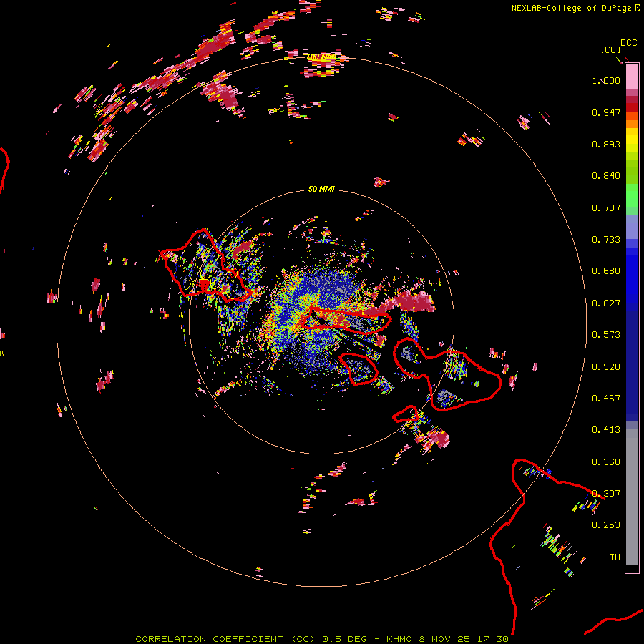The width and height of the screenshot is (644, 644).
Task: Click the 0.733 scale value
Action: 606,240
